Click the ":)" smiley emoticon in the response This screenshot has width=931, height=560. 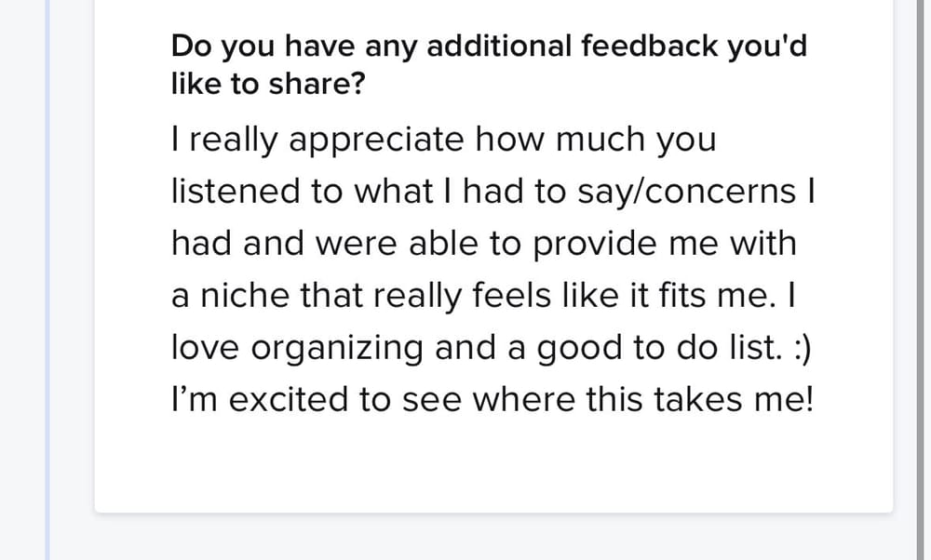tap(804, 348)
